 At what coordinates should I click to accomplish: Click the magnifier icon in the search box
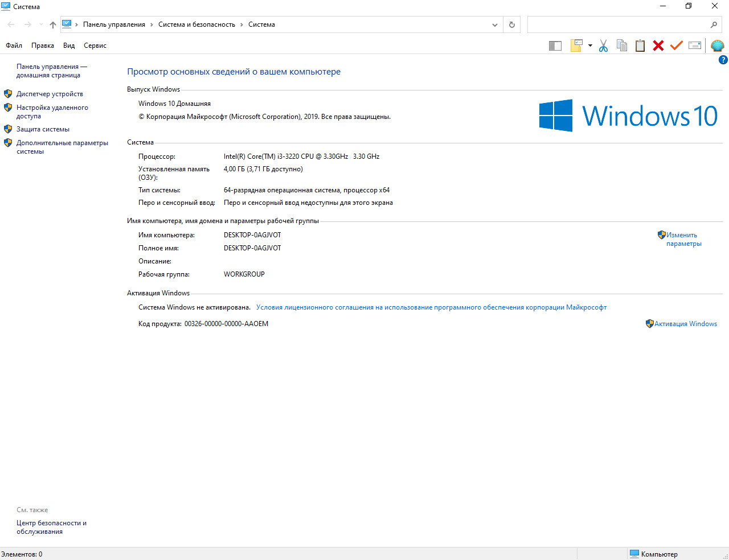tap(714, 24)
